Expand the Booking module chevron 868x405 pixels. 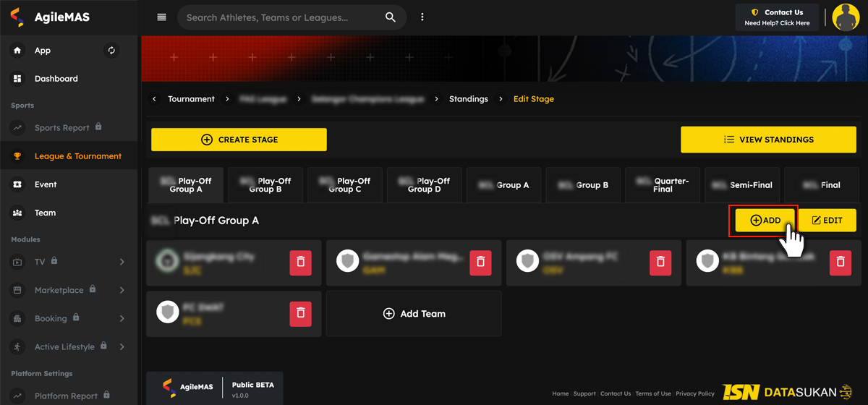tap(122, 318)
